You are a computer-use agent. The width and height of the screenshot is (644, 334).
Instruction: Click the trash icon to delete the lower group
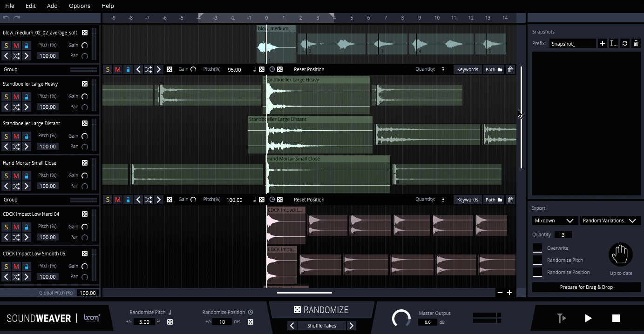point(510,199)
